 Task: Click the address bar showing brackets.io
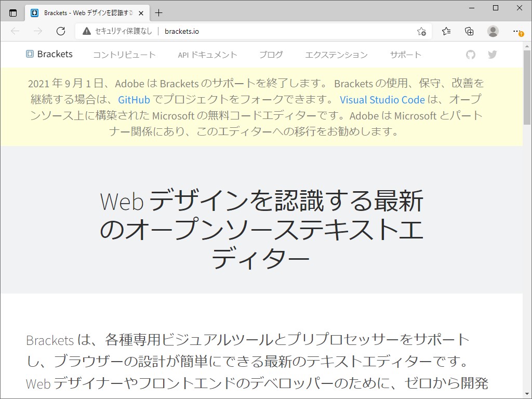click(181, 31)
